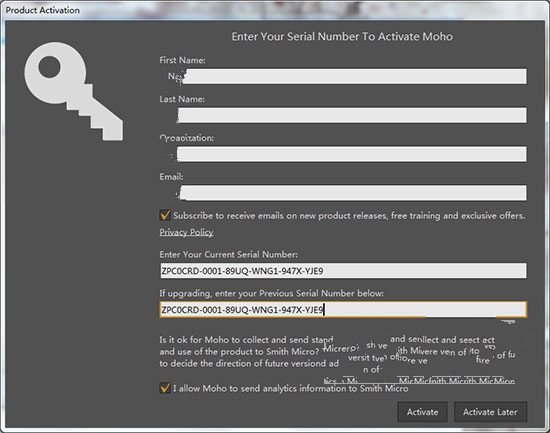Screen dimensions: 550x433
Task: Click the Activate Later button
Action: point(490,412)
